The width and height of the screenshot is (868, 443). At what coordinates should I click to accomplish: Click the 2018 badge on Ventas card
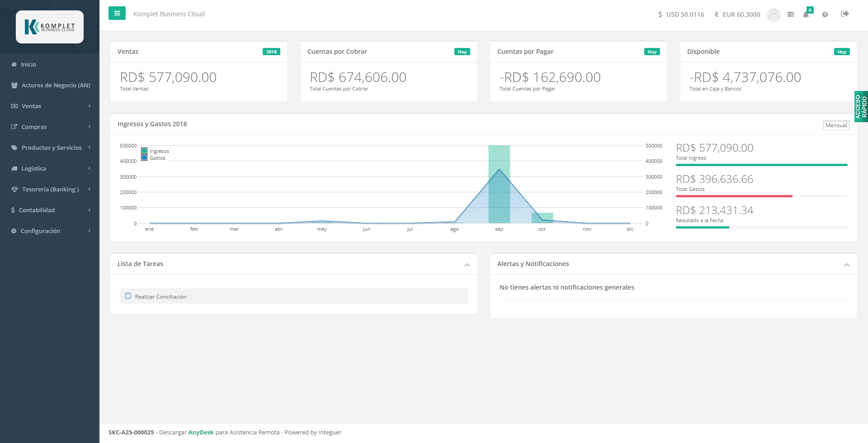pos(271,52)
